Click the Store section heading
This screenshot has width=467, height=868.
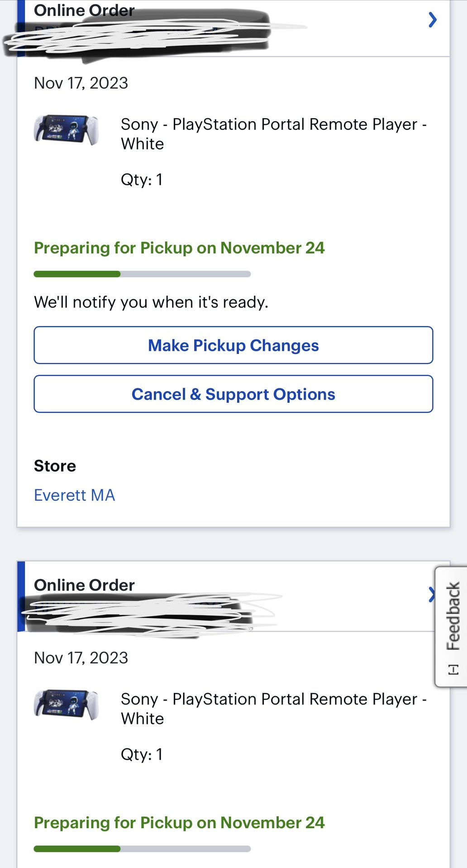[x=55, y=466]
